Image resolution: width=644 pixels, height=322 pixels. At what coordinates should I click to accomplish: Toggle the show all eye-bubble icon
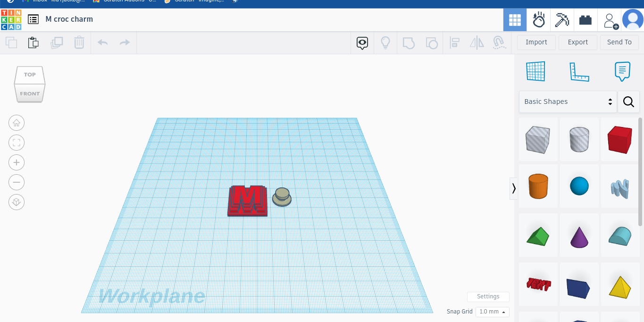[x=362, y=43]
